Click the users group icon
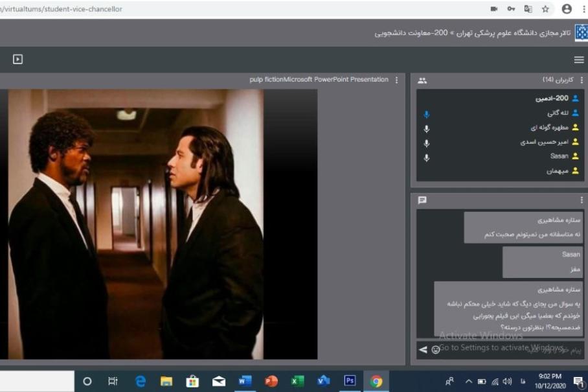This screenshot has width=588, height=392. coord(422,80)
